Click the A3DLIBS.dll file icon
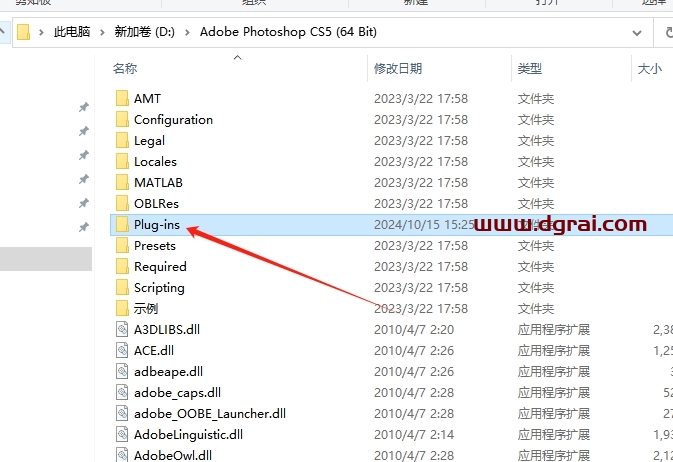This screenshot has width=673, height=462. pos(122,329)
